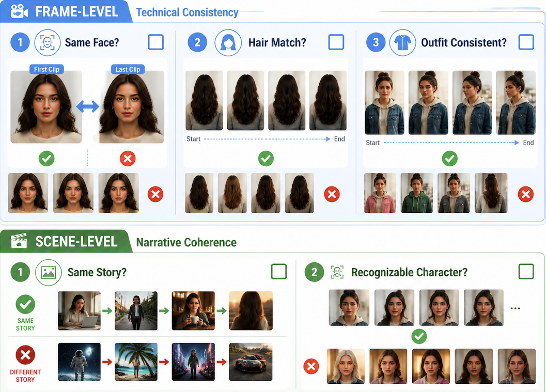Click the green checkmark under the recognizable character row

419,336
